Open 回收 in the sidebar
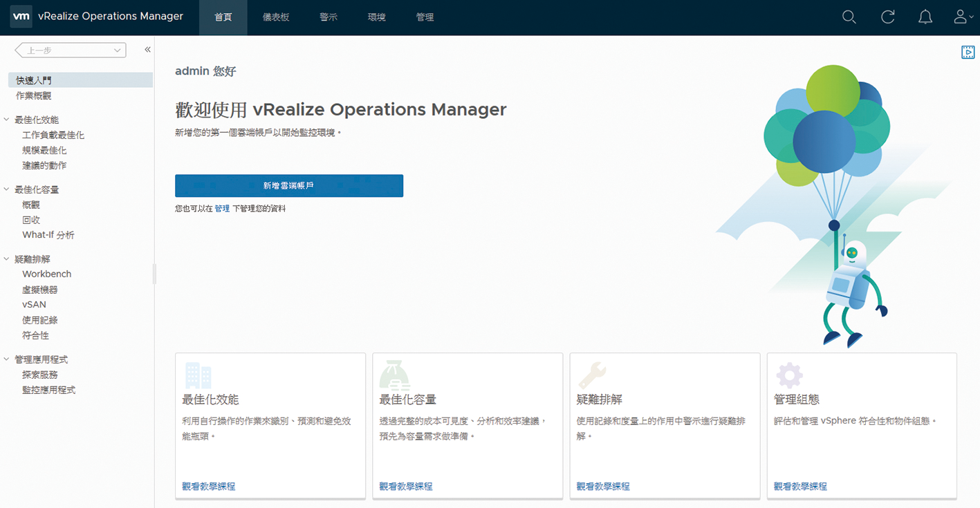Image resolution: width=980 pixels, height=508 pixels. [31, 220]
